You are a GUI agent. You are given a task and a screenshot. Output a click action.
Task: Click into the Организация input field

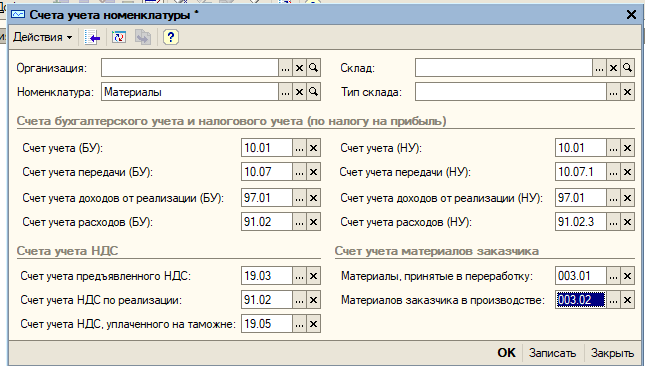[x=190, y=68]
